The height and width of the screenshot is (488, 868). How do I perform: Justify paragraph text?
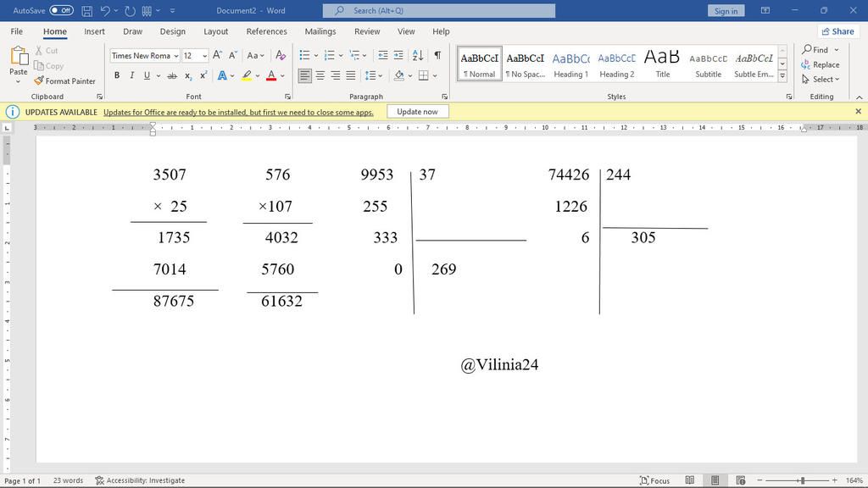(x=350, y=75)
